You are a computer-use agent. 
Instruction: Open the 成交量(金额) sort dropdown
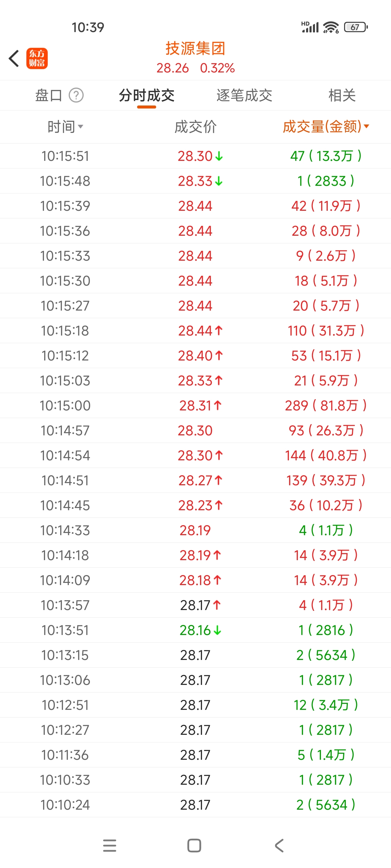point(326,127)
